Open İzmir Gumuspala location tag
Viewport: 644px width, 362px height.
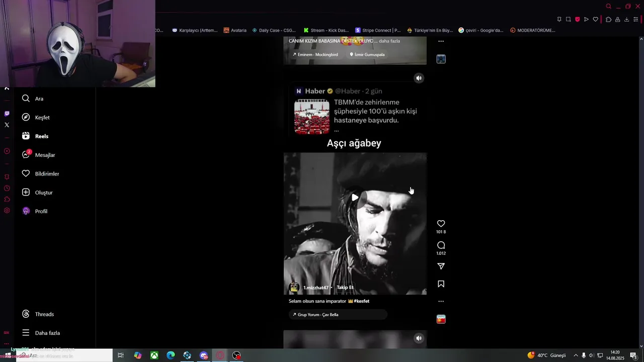tap(367, 54)
